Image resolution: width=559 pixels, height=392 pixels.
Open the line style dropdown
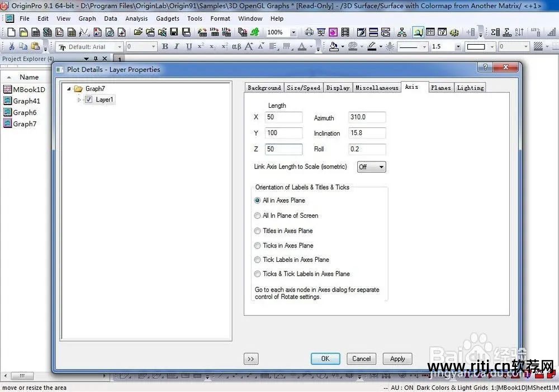(424, 47)
